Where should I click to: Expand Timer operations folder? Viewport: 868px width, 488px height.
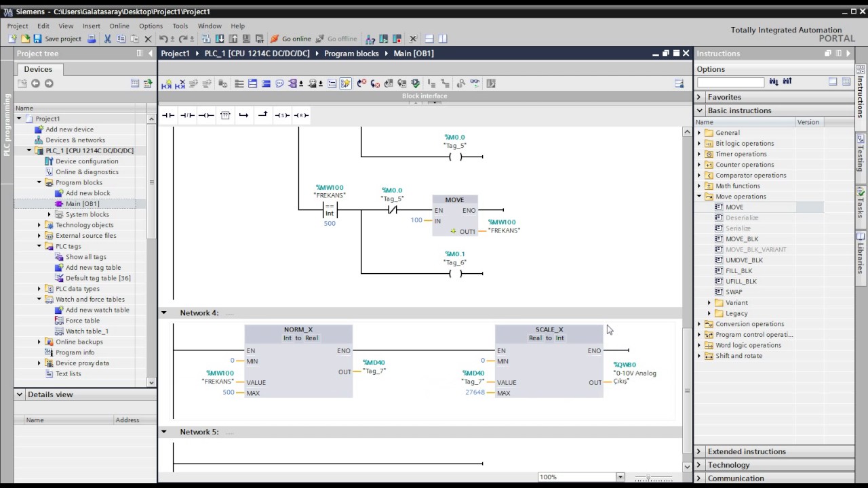click(699, 154)
